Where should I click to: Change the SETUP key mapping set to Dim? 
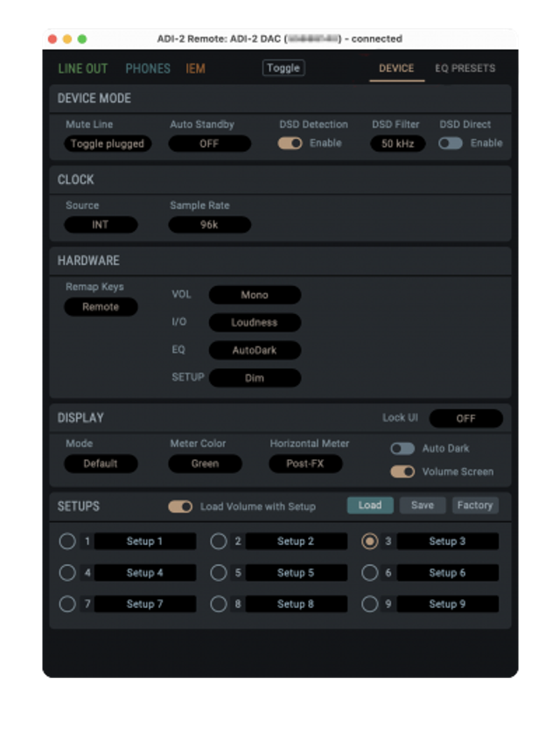255,378
